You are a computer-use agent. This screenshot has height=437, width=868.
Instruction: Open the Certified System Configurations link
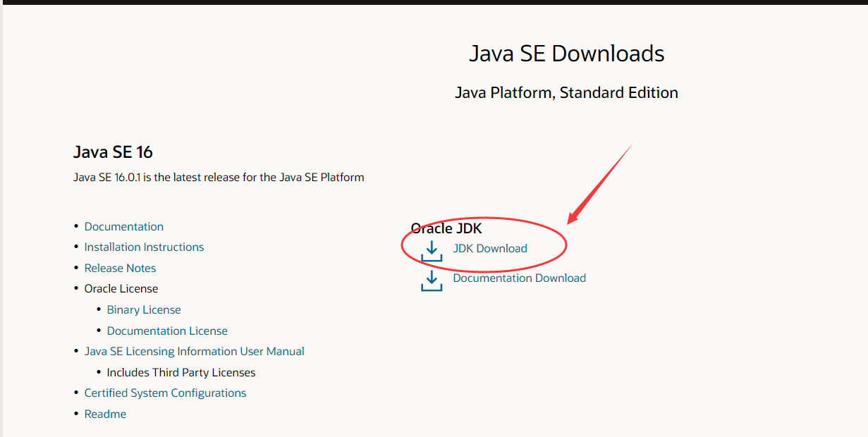166,393
